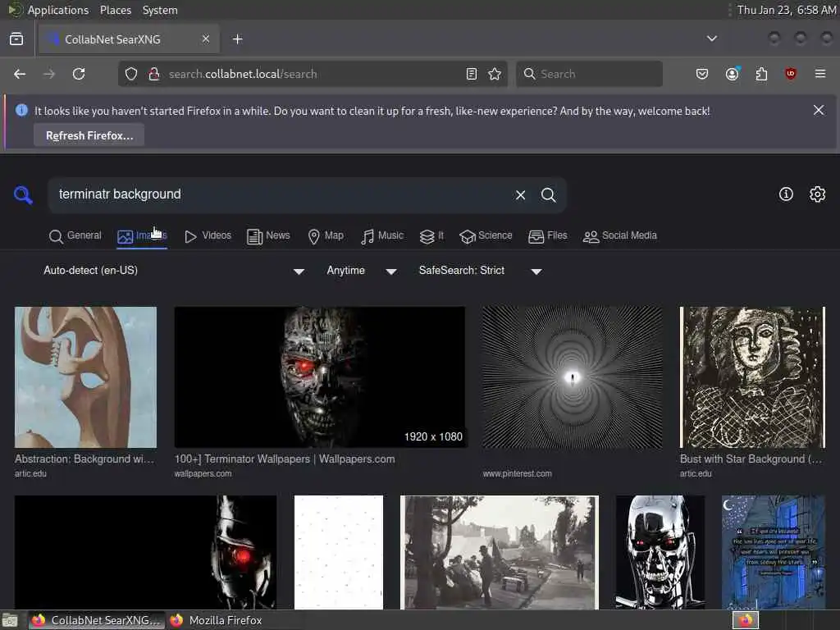Open the Pocket save icon
Screen dimensions: 840x630
(702, 74)
